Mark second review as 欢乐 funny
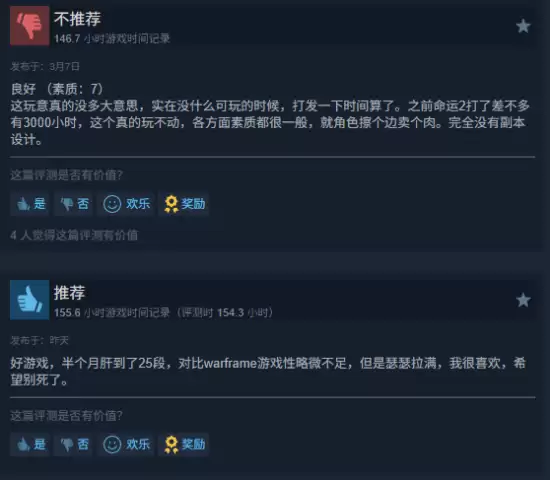Screen dimensions: 550x480 (x=126, y=444)
